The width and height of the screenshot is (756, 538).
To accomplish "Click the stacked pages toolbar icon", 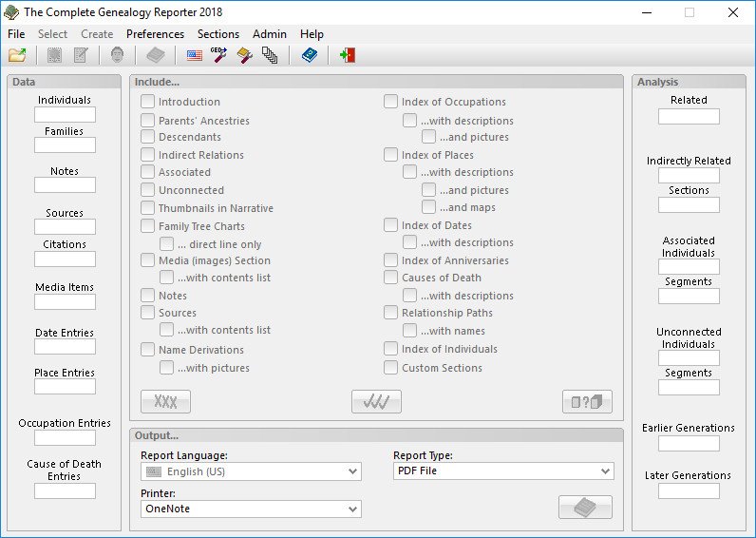I will [x=270, y=55].
